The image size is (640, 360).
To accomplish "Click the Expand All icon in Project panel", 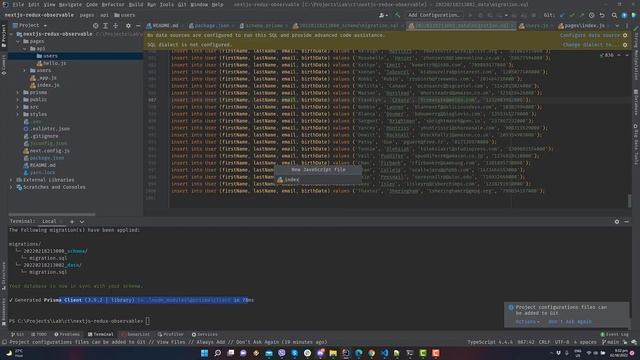I will [x=105, y=25].
